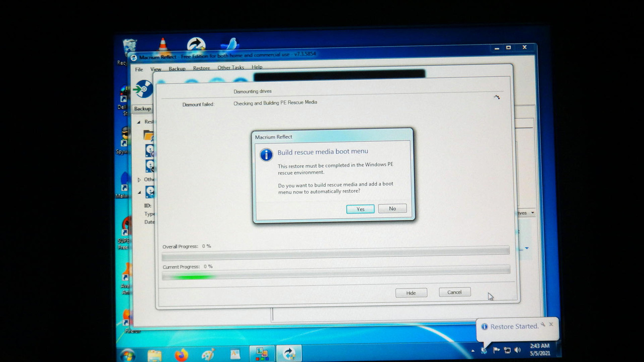Cancel the restore operation
This screenshot has height=362, width=644.
pos(454,292)
